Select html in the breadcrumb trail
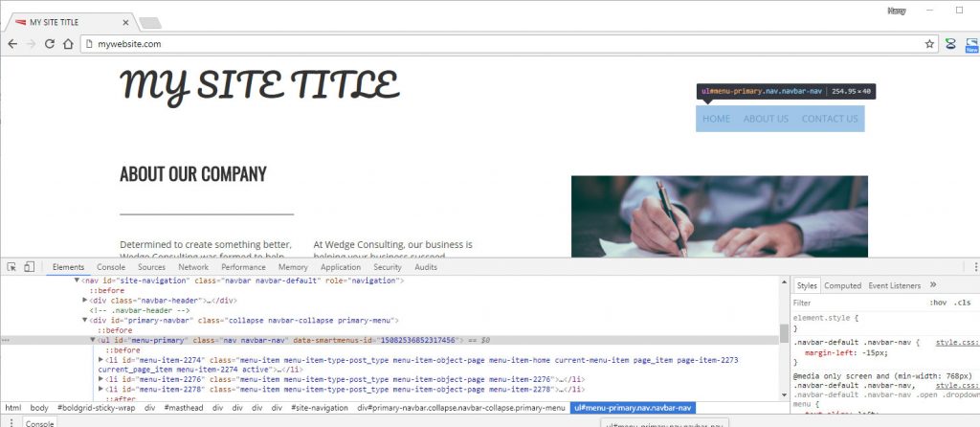The height and width of the screenshot is (427, 980). tap(13, 408)
